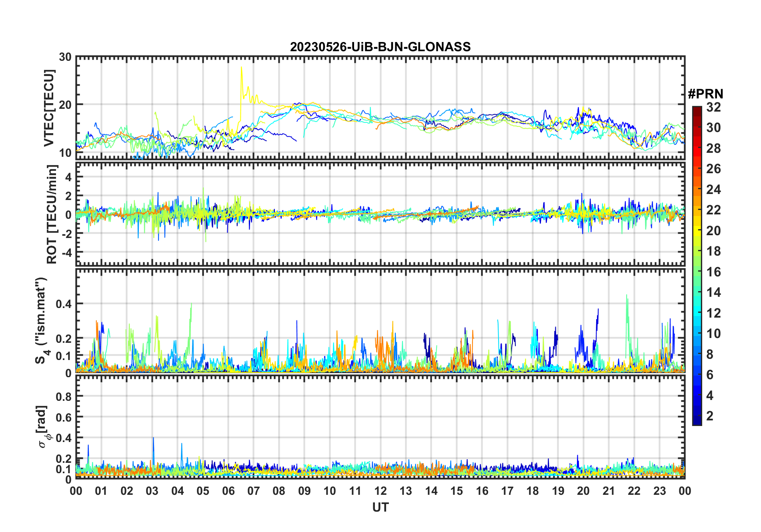The width and height of the screenshot is (761, 532).
Task: Click the UT x-axis label
Action: tap(380, 508)
